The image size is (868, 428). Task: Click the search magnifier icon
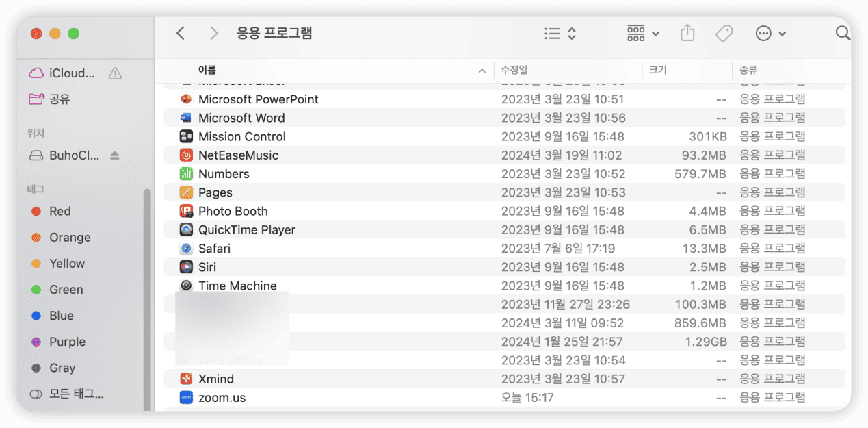843,33
